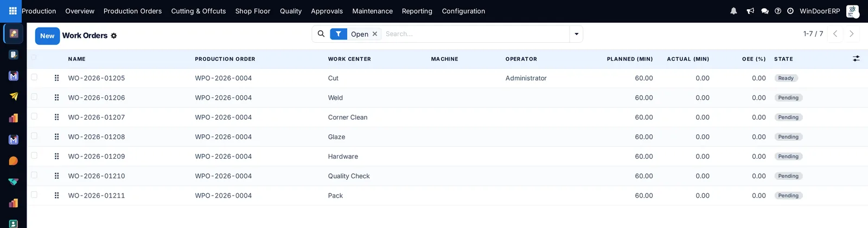Viewport: 868px width, 228px height.
Task: Click the blue filter funnel icon
Action: 339,34
